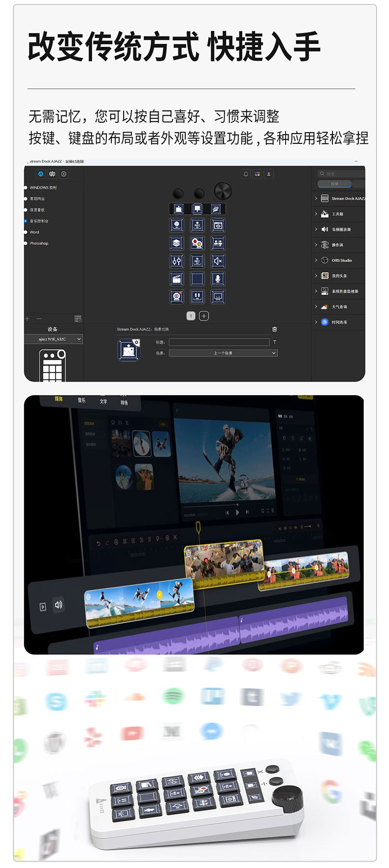Viewport: 389px width, 868px height.
Task: Open the colorful plugin store icon
Action: (257, 174)
